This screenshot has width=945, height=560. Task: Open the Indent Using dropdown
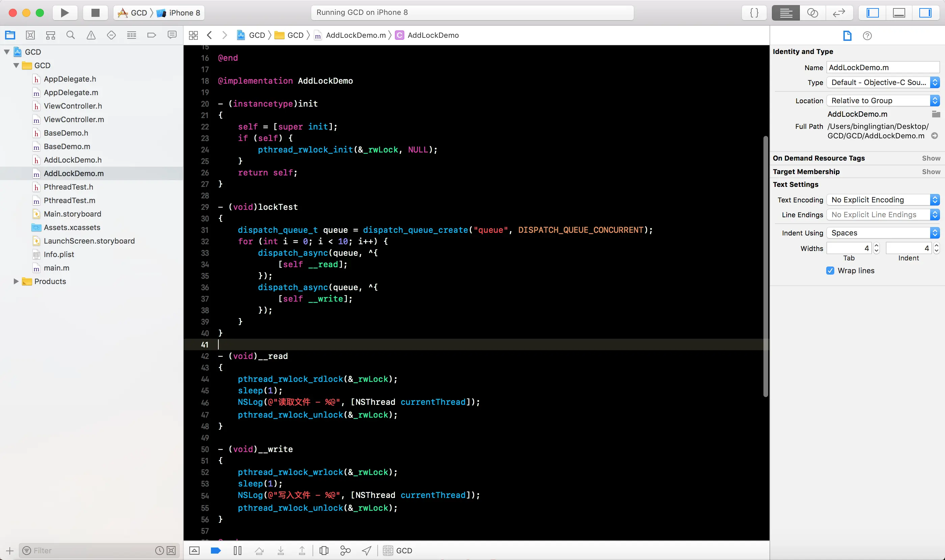coord(883,233)
